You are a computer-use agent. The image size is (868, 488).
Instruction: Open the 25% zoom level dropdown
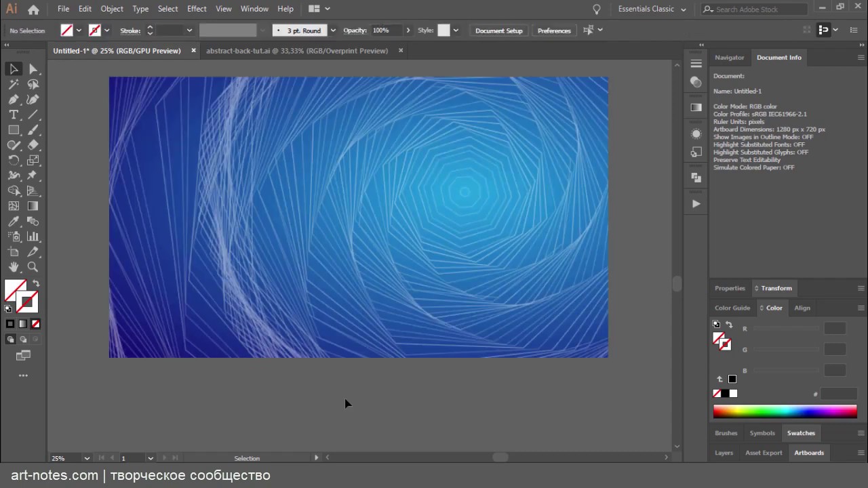tap(87, 458)
